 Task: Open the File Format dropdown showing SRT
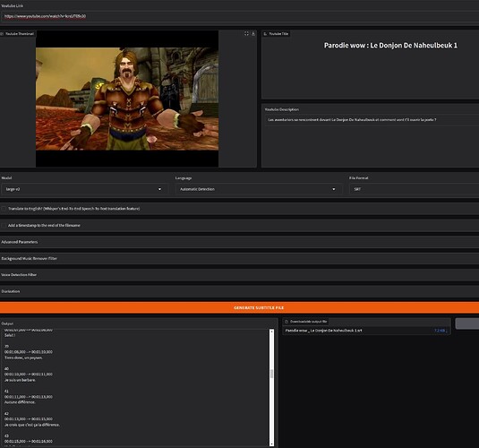click(x=415, y=189)
